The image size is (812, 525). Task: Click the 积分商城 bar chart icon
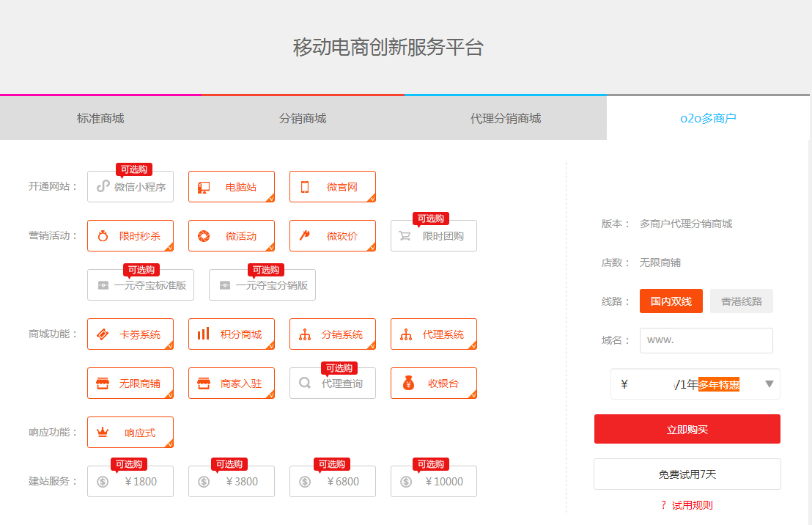click(x=204, y=334)
